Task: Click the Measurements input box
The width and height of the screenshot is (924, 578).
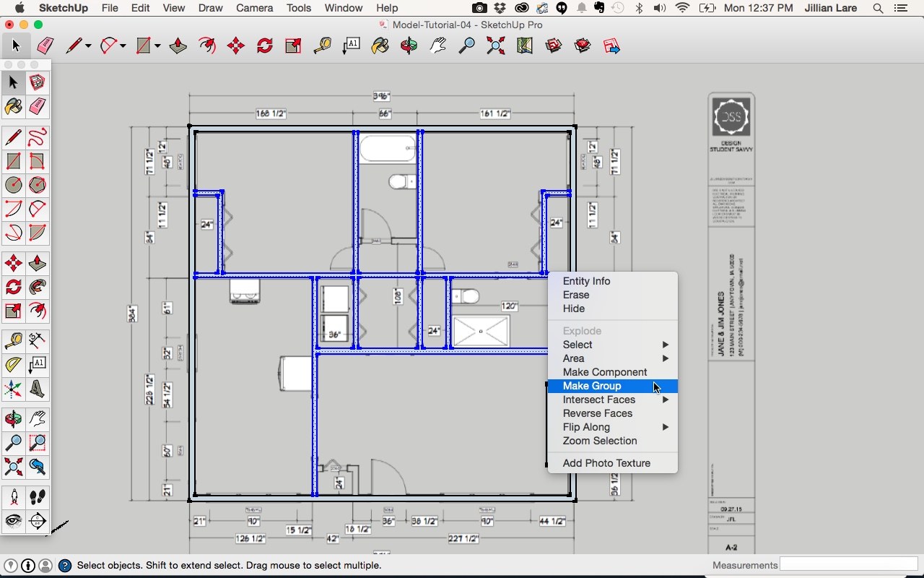Action: [x=847, y=564]
